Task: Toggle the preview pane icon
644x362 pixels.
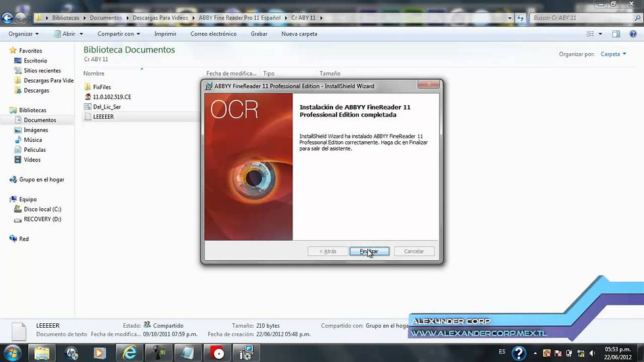Action: (616, 34)
